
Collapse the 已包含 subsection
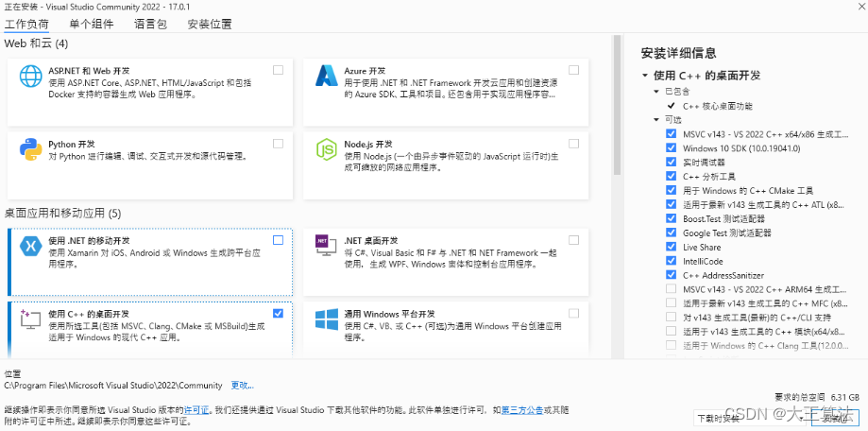click(x=656, y=92)
